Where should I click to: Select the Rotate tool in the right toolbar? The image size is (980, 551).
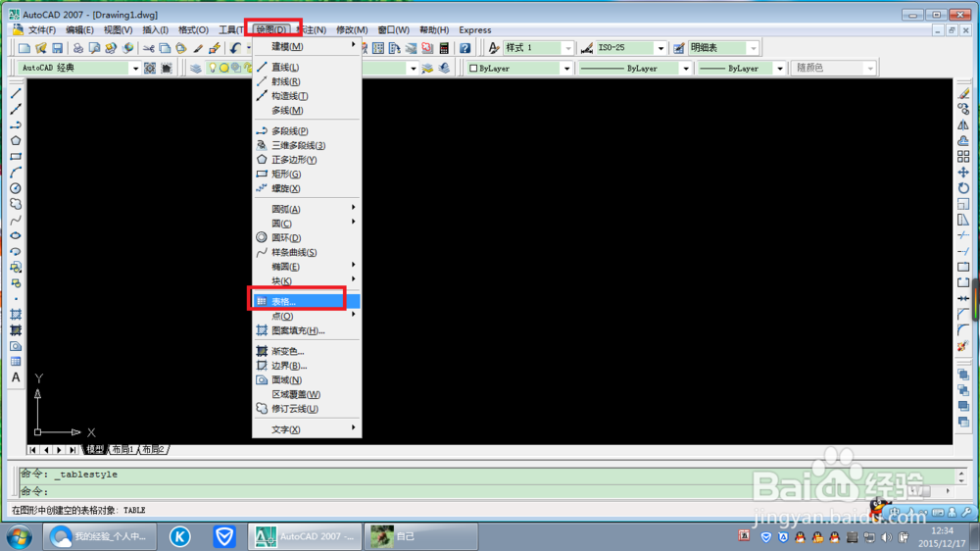coord(963,188)
